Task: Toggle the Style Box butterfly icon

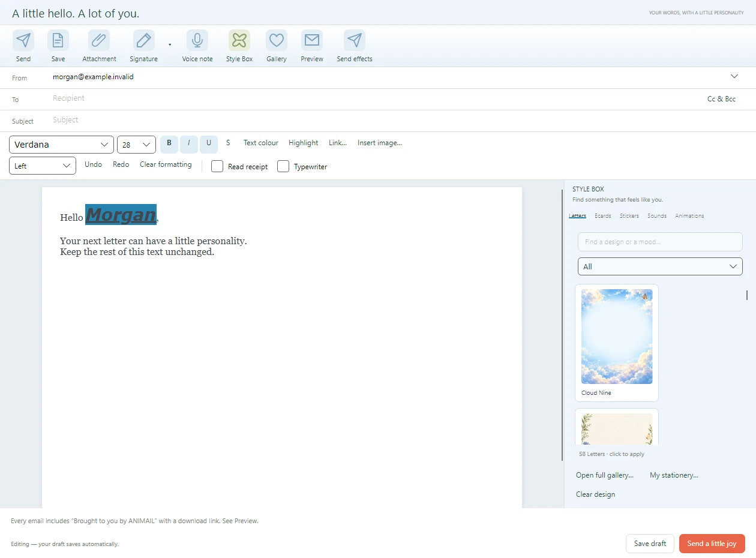Action: (x=239, y=40)
